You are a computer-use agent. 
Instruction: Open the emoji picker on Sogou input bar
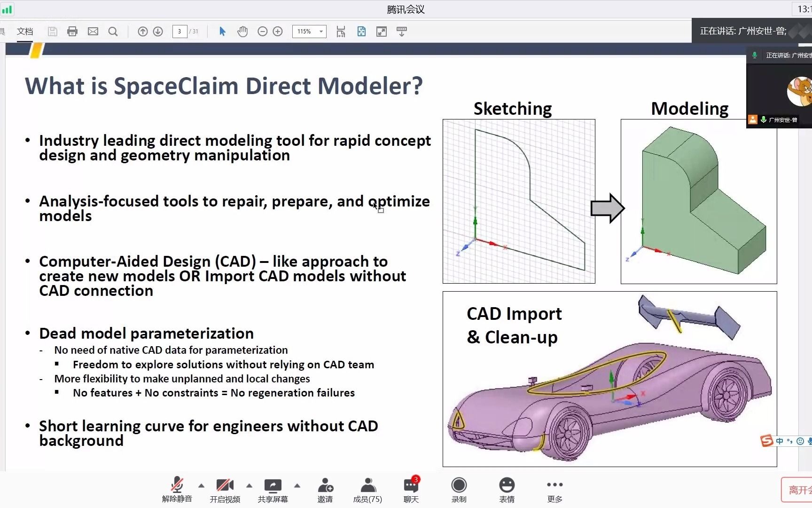coord(800,441)
